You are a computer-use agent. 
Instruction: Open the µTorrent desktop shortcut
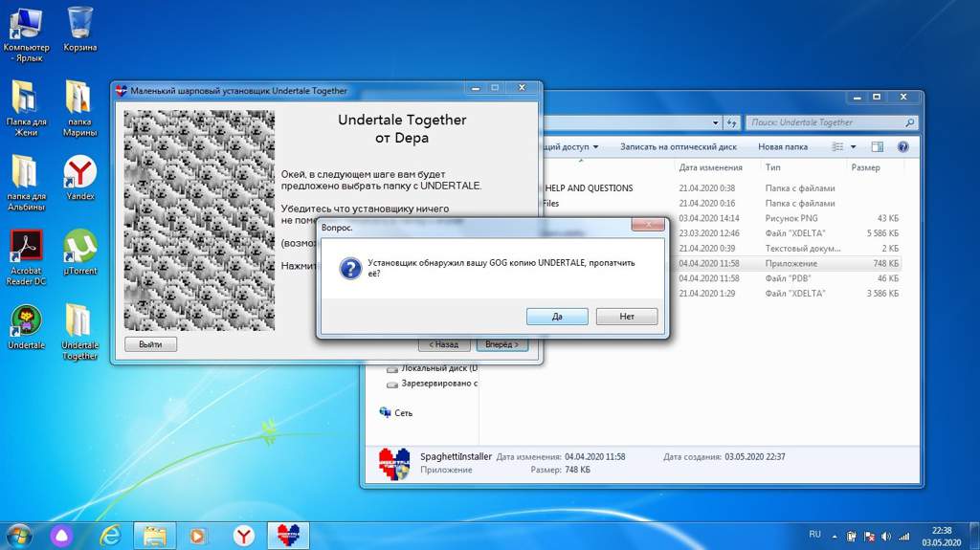click(x=80, y=252)
